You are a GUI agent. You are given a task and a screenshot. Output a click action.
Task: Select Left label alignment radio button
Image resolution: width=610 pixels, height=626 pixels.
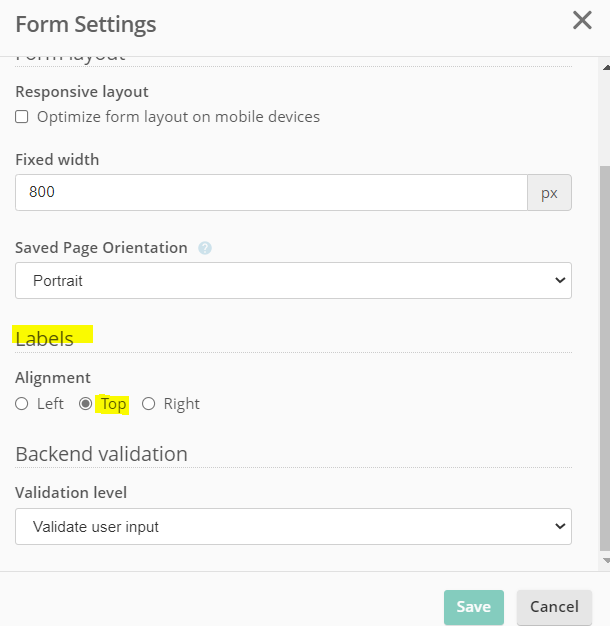(x=22, y=404)
